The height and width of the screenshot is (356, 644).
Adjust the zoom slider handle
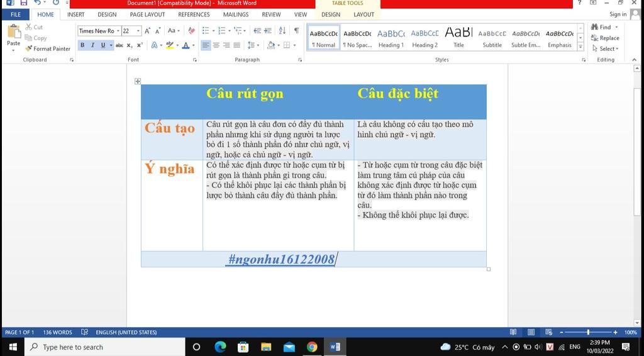[x=588, y=332]
